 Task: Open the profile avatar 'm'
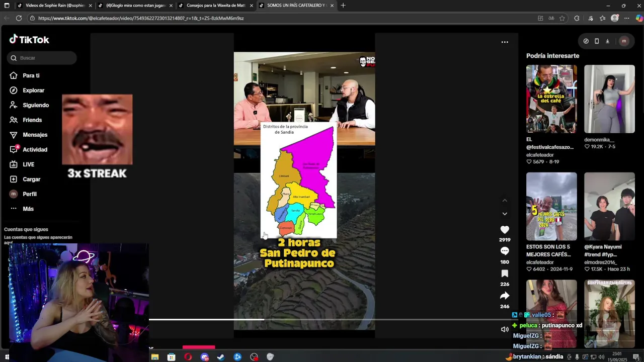624,41
